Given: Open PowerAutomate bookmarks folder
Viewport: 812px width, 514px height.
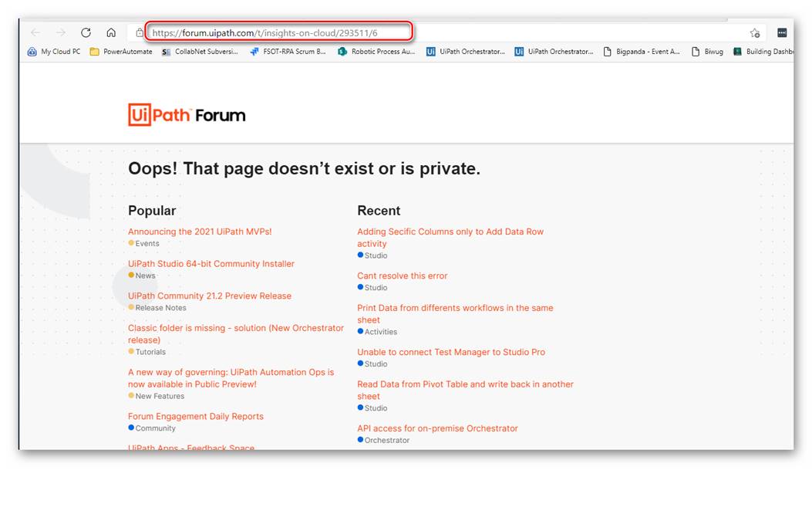Looking at the screenshot, I should coord(121,51).
